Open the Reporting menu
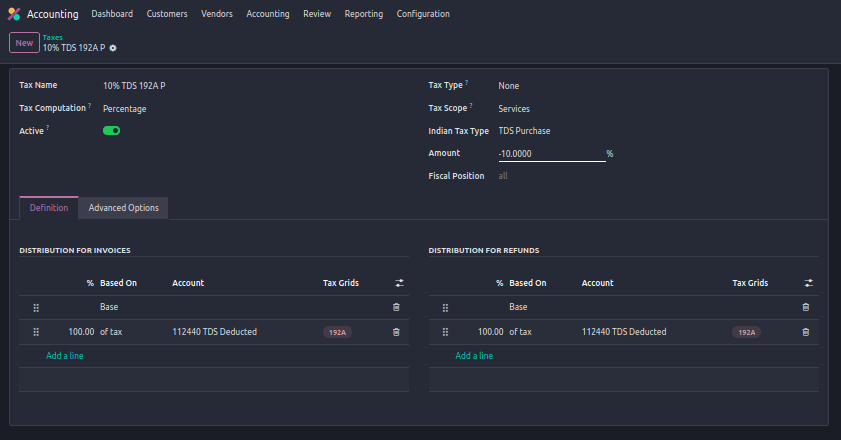This screenshot has width=841, height=440. coord(364,14)
